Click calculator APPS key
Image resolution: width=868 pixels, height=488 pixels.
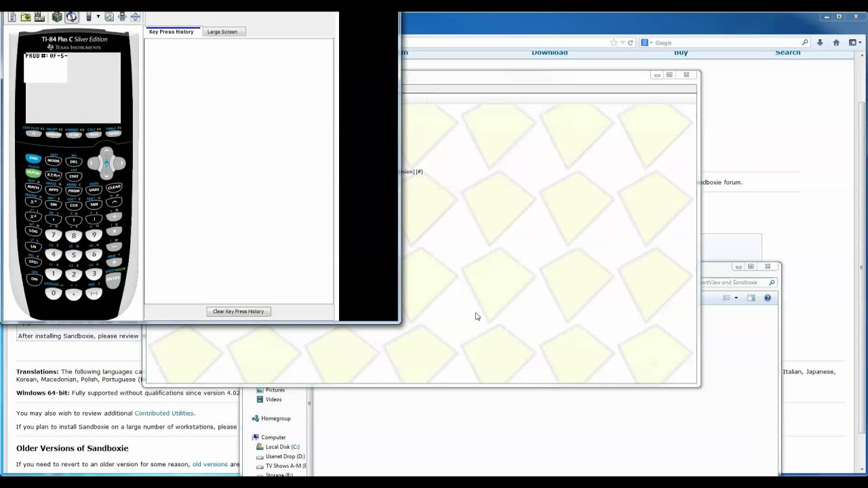[54, 190]
